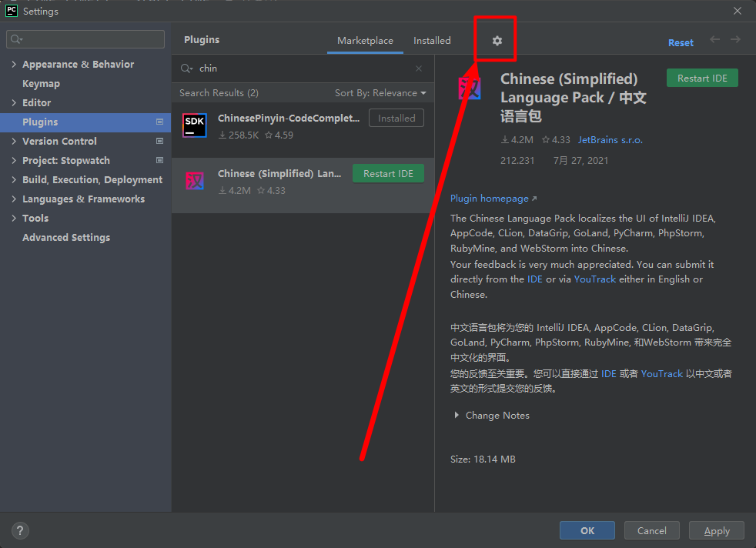
Task: Open the help question mark button
Action: (x=21, y=530)
